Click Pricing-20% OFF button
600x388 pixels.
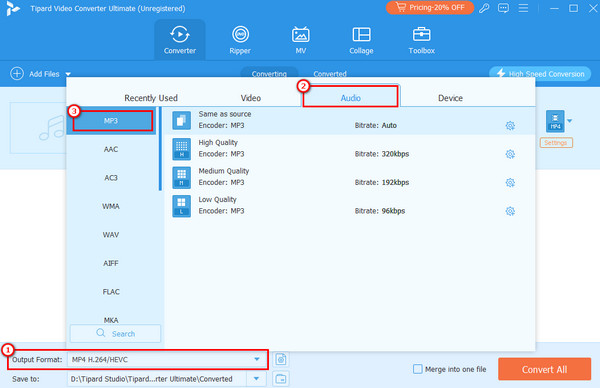430,7
